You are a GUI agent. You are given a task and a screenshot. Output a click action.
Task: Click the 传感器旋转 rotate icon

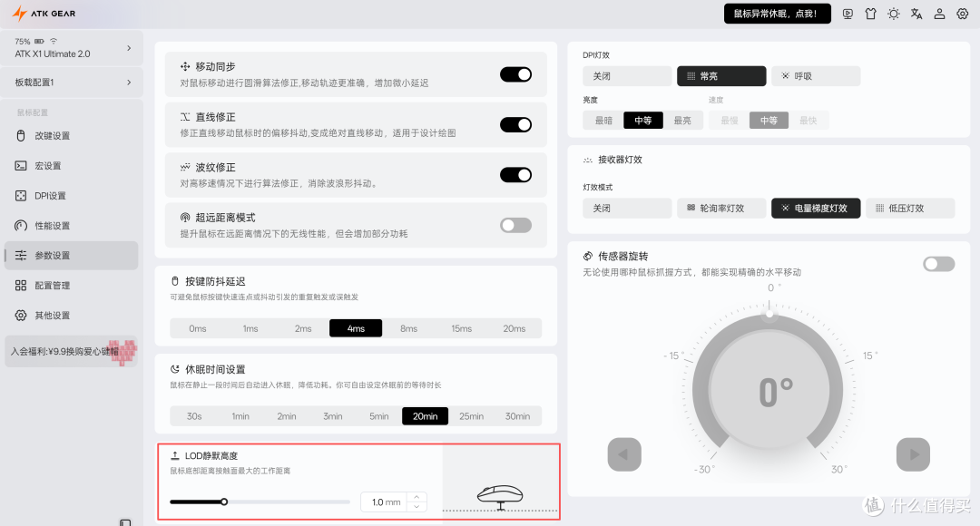[588, 256]
